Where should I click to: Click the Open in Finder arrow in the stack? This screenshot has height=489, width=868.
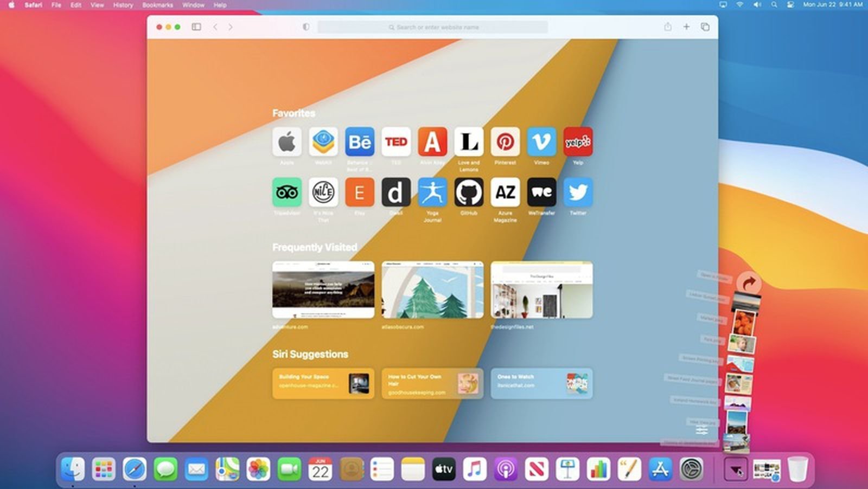(749, 282)
